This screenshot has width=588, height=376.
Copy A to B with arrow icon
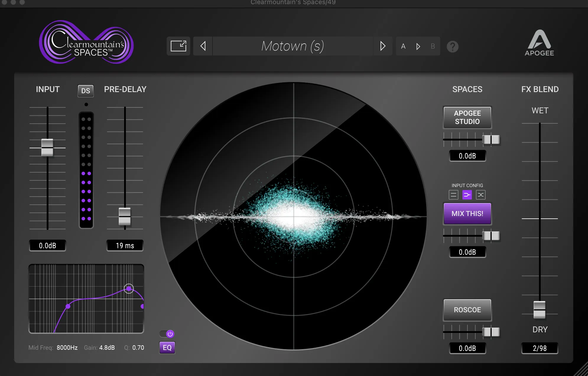click(418, 46)
